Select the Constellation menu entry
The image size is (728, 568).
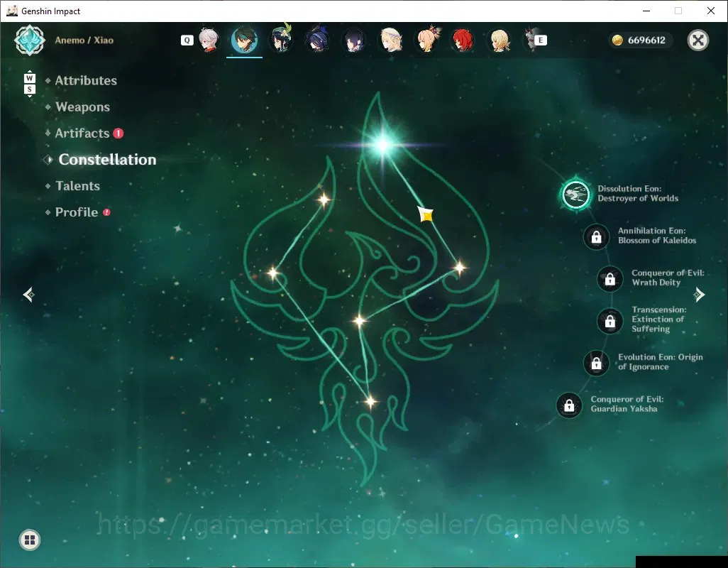107,159
